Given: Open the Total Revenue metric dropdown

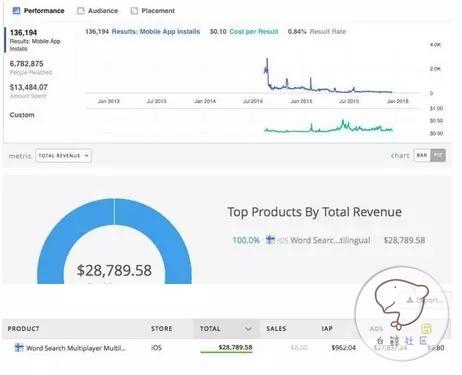Looking at the screenshot, I should click(63, 156).
